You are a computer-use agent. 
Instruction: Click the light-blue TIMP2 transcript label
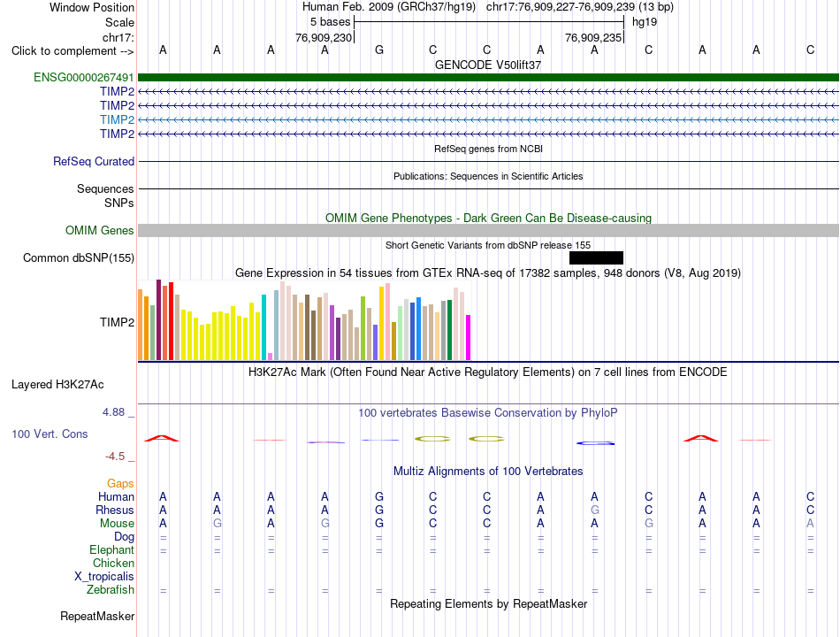point(117,119)
